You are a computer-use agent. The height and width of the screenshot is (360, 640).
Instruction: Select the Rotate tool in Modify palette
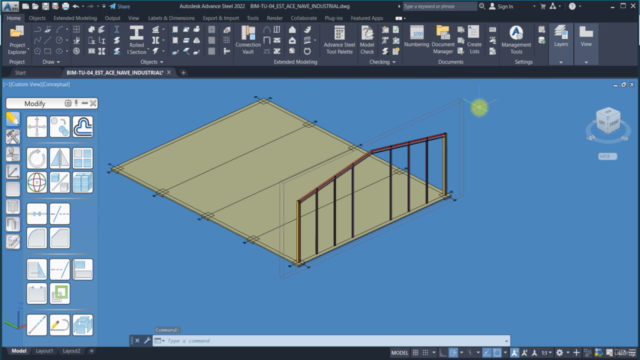[37, 158]
